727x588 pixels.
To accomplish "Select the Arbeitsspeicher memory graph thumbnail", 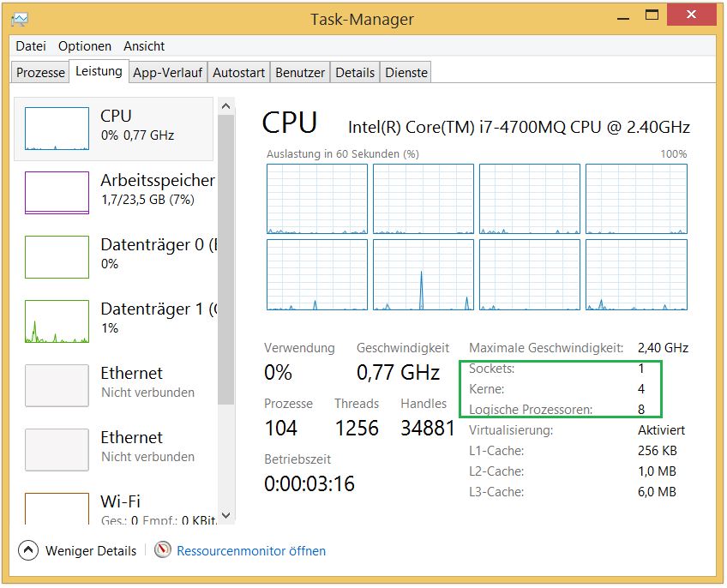I will [x=57, y=192].
